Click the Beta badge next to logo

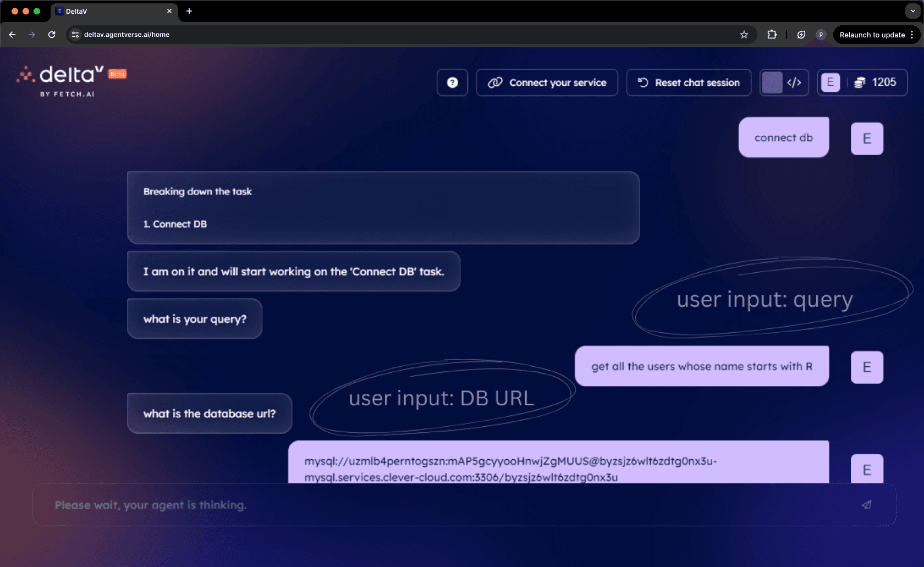tap(117, 74)
